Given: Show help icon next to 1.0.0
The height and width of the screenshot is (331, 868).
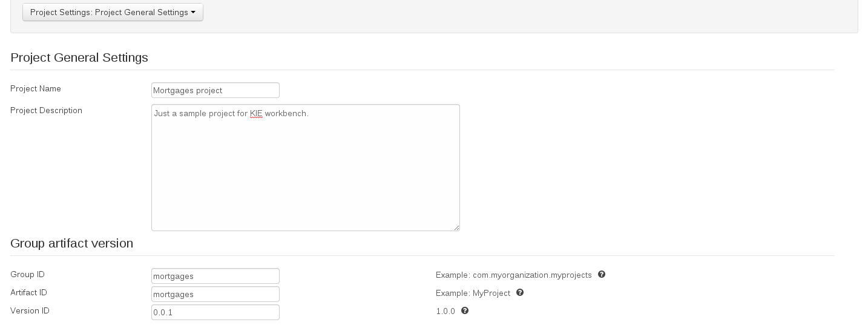Looking at the screenshot, I should [x=465, y=311].
